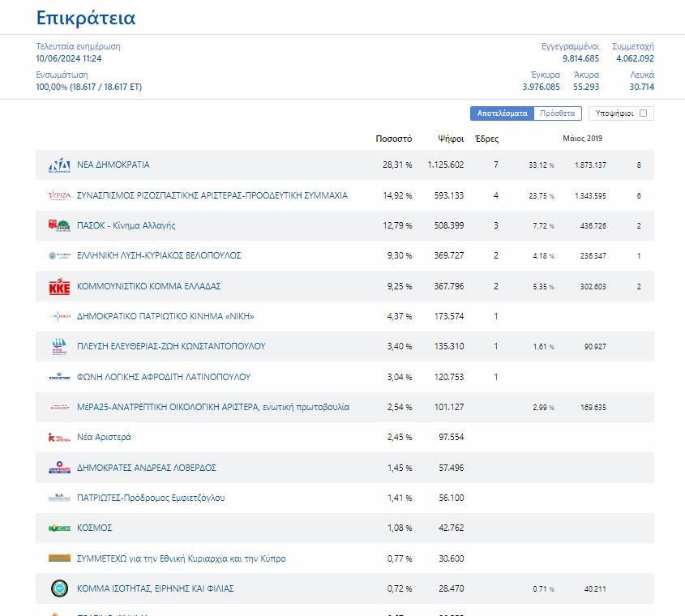Click the Πλεύση Ελευθερίας party logo
The height and width of the screenshot is (616, 685).
pyautogui.click(x=59, y=347)
